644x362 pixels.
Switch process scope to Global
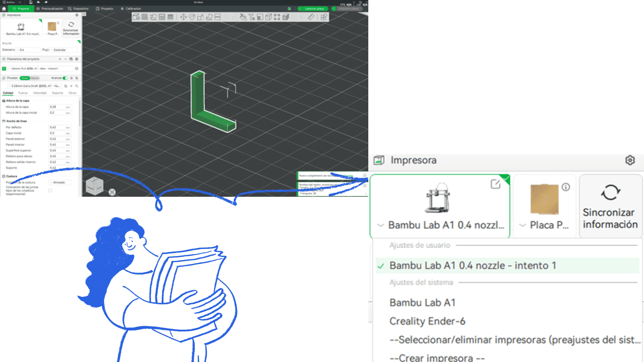pyautogui.click(x=25, y=78)
